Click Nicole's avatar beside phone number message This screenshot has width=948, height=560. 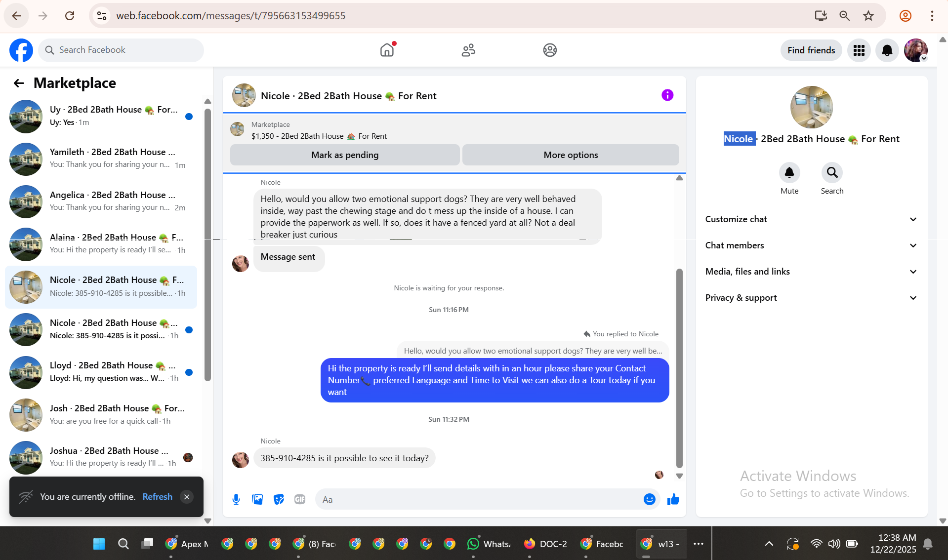click(x=241, y=459)
